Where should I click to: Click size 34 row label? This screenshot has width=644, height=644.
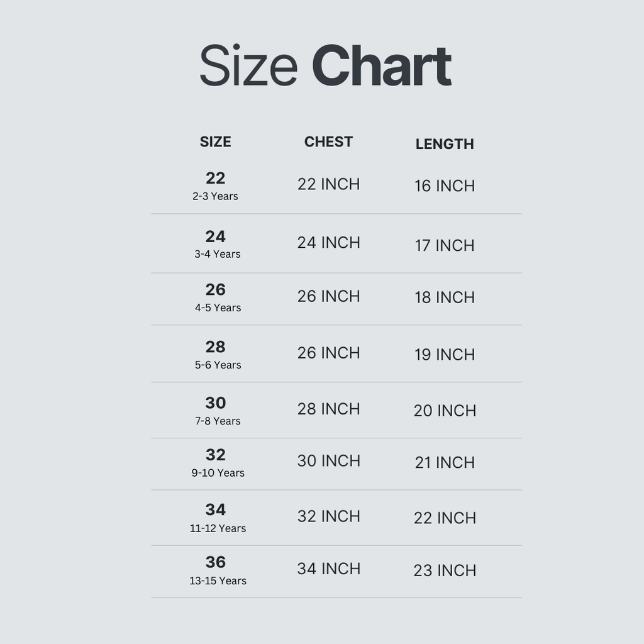215,509
